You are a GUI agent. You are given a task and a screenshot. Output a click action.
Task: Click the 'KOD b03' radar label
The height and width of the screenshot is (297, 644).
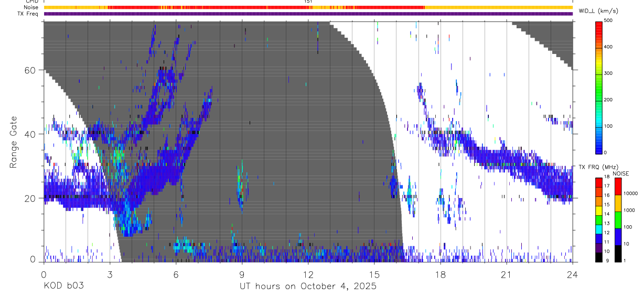63,287
